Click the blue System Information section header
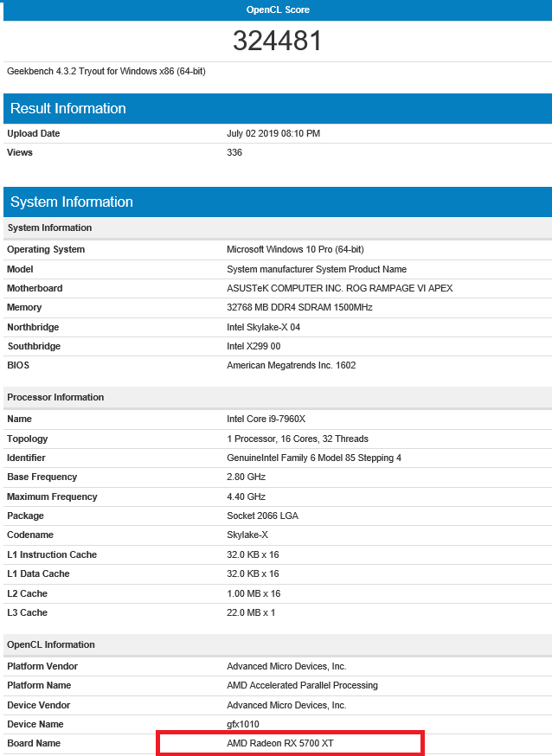The image size is (552, 756). tap(72, 202)
